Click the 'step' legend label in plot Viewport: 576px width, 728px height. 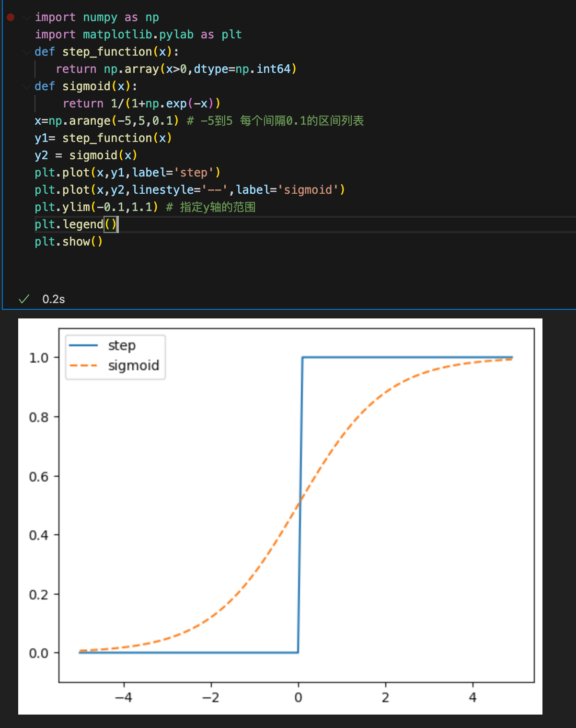[122, 345]
